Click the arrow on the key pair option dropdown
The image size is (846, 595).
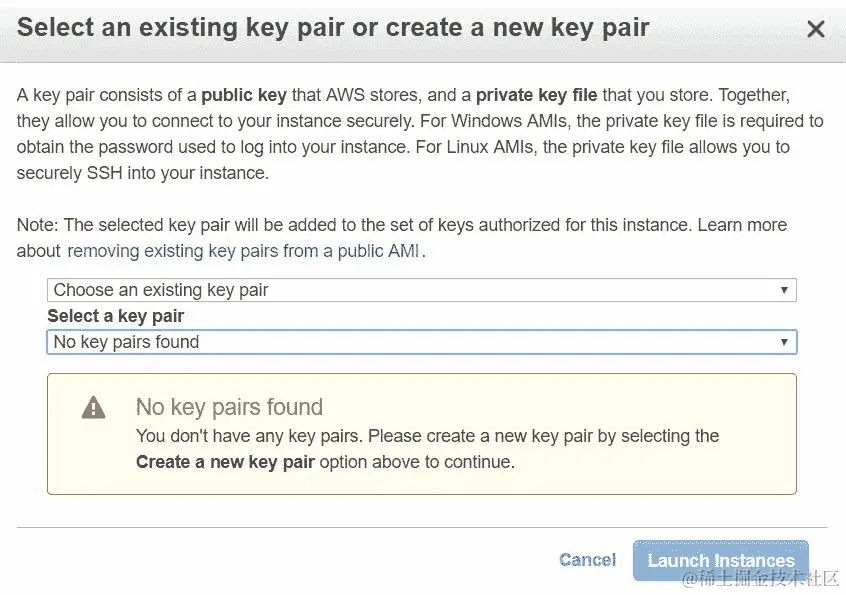point(785,290)
